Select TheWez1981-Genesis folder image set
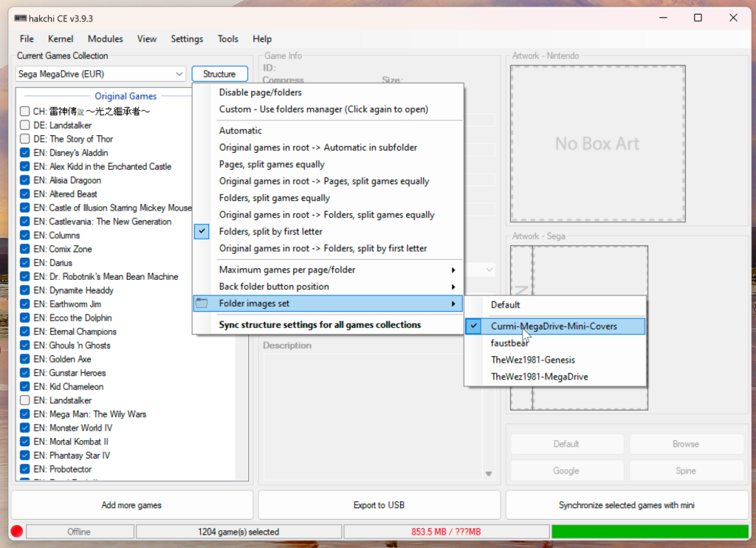This screenshot has width=756, height=548. [532, 360]
